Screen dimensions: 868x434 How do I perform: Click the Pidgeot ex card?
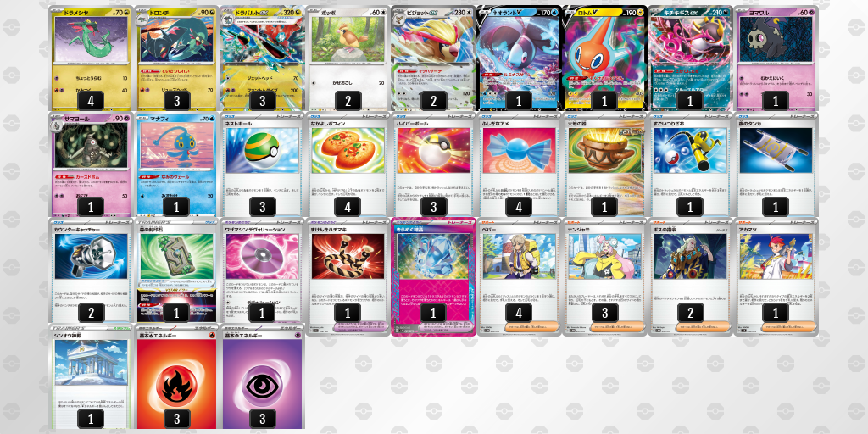tap(433, 58)
